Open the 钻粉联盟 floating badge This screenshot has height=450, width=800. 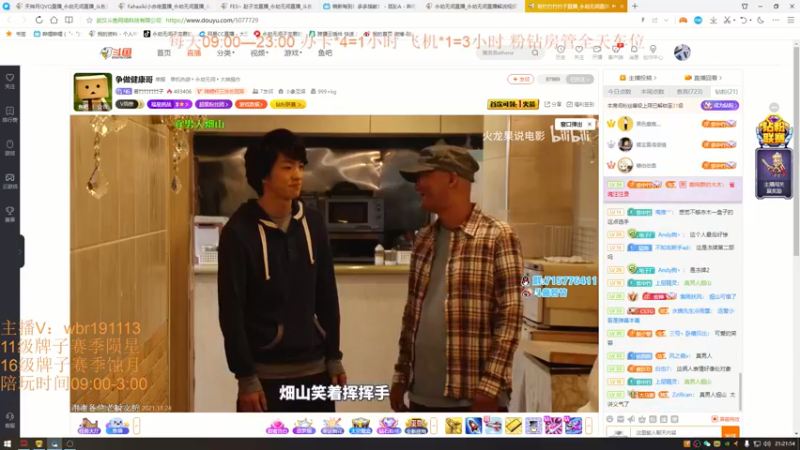pyautogui.click(x=774, y=131)
